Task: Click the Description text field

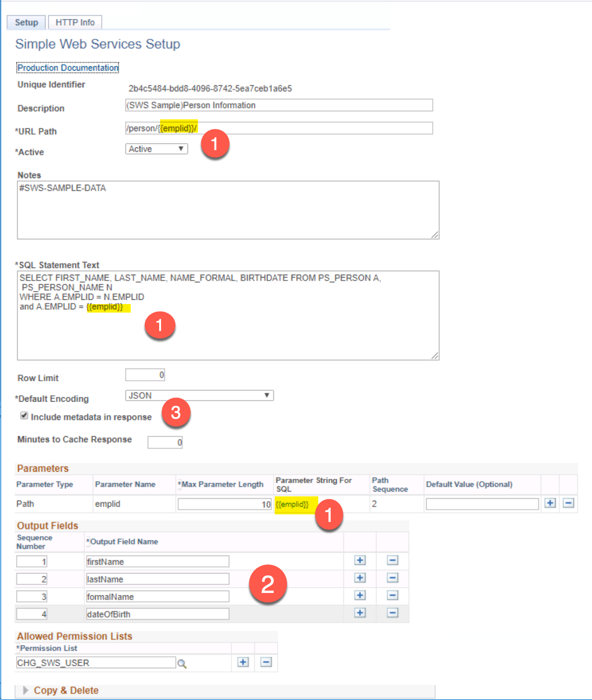Action: [279, 105]
